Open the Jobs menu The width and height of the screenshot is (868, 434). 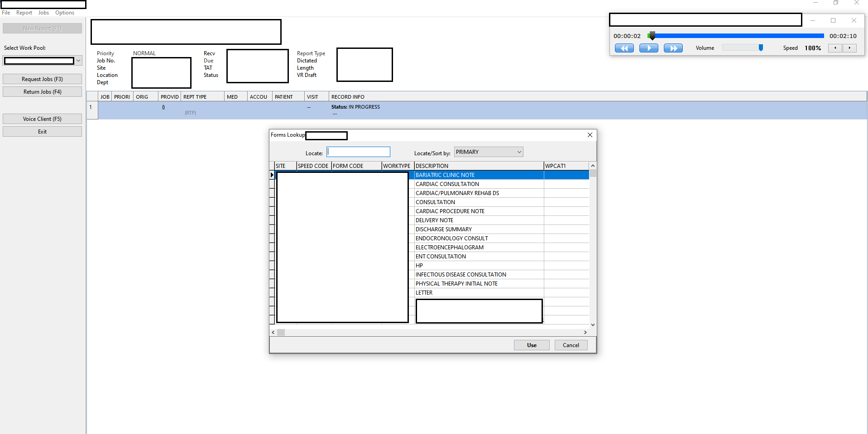pos(43,13)
